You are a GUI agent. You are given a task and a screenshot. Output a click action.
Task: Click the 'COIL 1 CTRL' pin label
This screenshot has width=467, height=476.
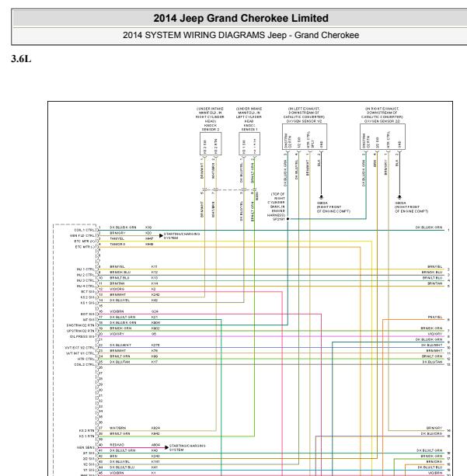[85, 230]
